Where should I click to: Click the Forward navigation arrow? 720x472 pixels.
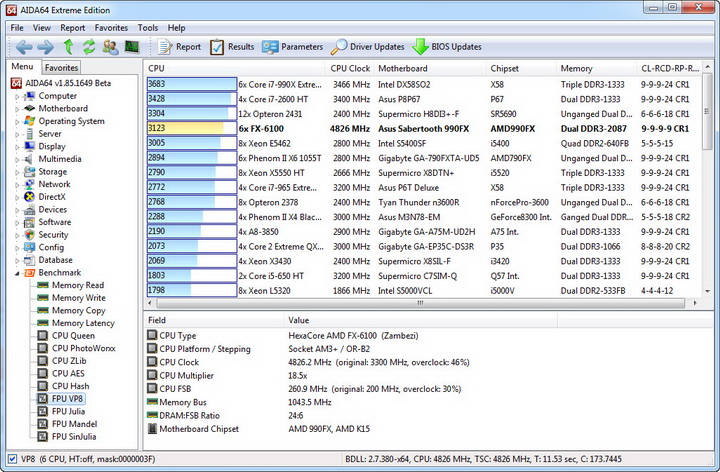[x=45, y=47]
